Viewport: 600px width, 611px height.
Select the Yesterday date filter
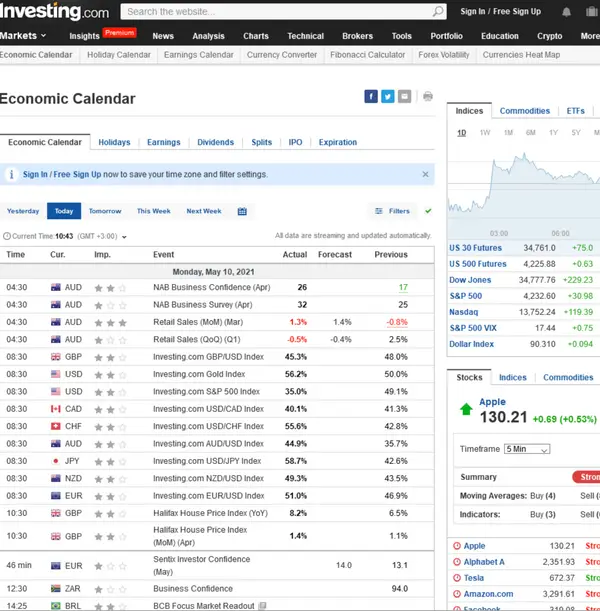(x=23, y=211)
